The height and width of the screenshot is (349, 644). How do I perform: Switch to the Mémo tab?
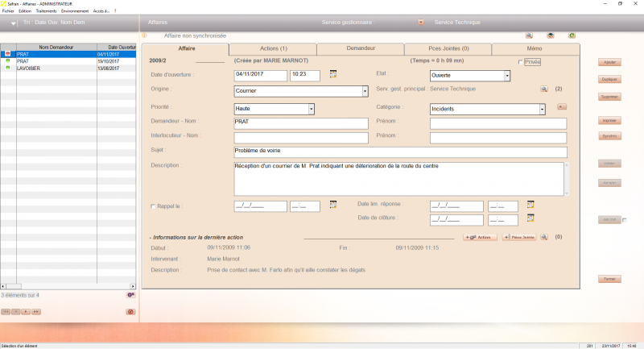tap(535, 48)
